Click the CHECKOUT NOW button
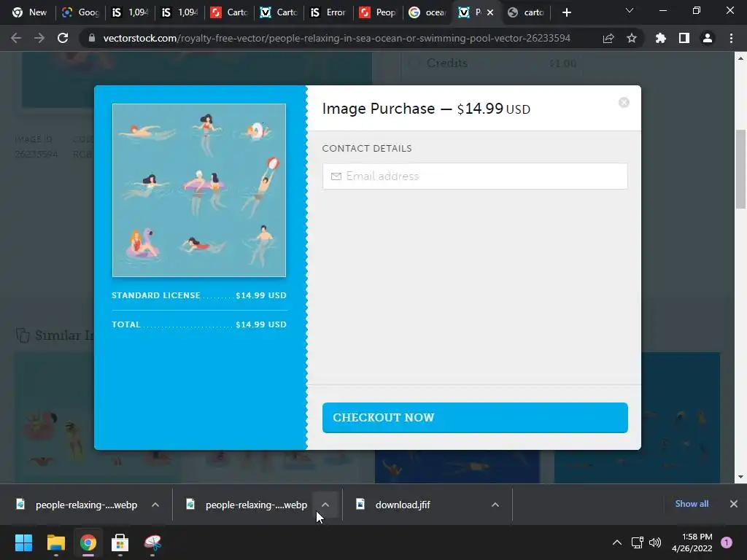The width and height of the screenshot is (747, 560). tap(475, 418)
